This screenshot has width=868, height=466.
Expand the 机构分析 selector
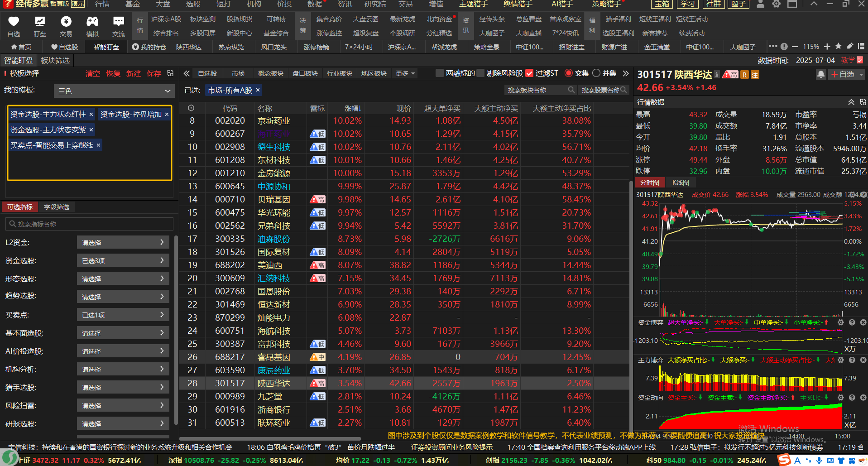pos(123,369)
